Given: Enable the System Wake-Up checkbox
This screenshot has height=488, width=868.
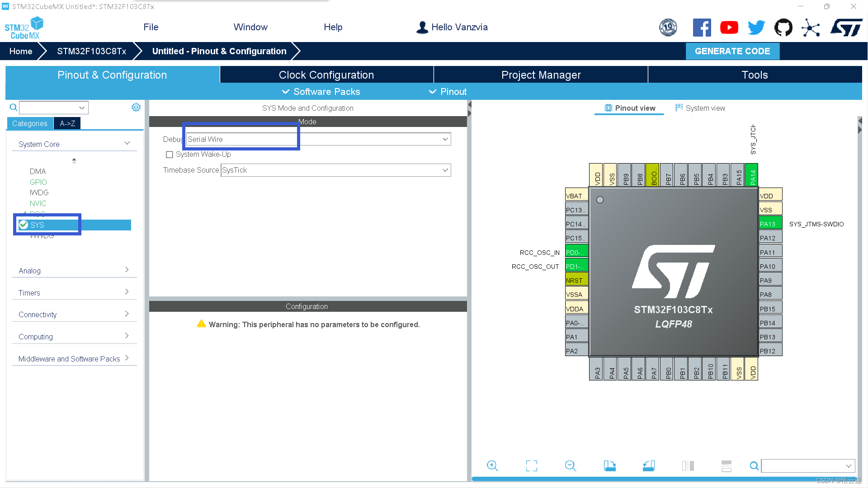Looking at the screenshot, I should pyautogui.click(x=170, y=155).
